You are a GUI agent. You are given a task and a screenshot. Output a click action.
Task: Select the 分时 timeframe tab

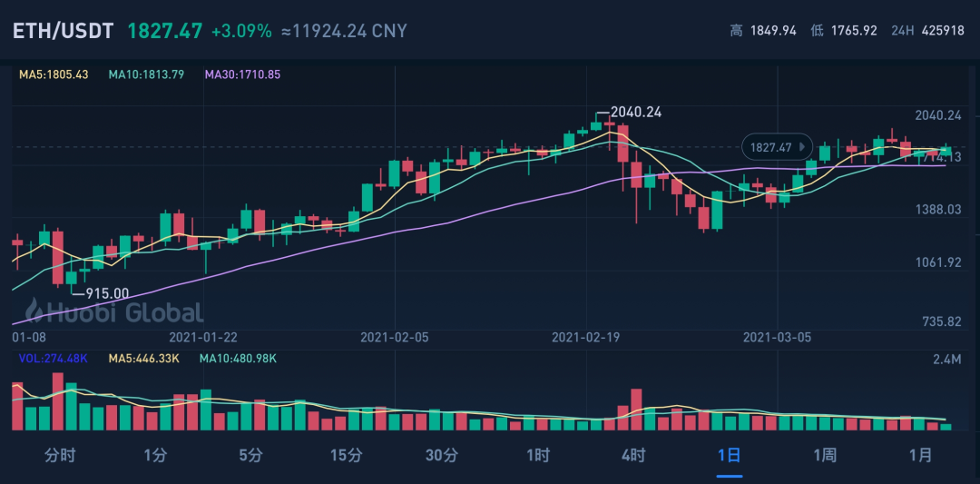tap(60, 455)
